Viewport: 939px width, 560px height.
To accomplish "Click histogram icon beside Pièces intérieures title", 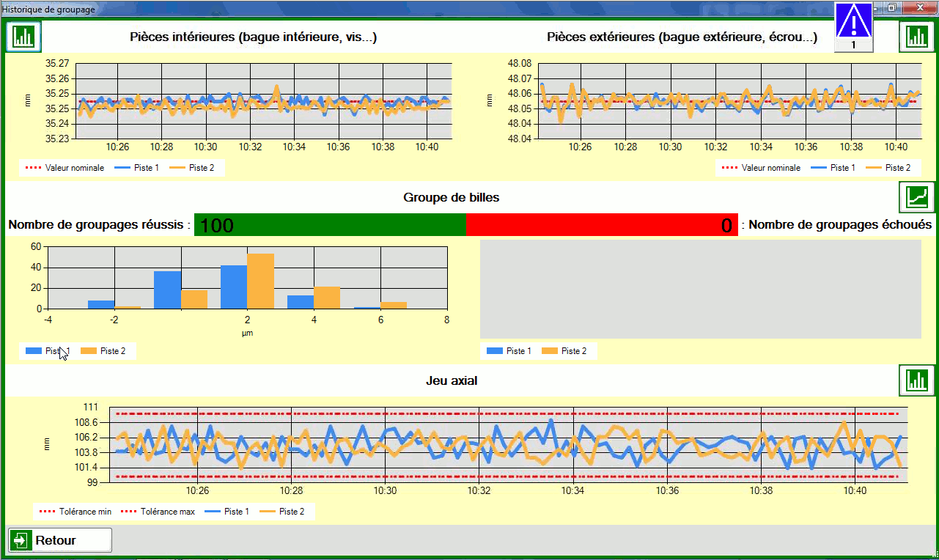I will coord(24,37).
